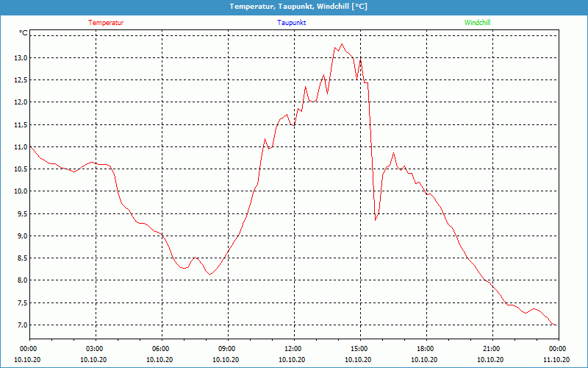The width and height of the screenshot is (588, 368).
Task: Click the green Windchill legend label
Action: pos(477,23)
